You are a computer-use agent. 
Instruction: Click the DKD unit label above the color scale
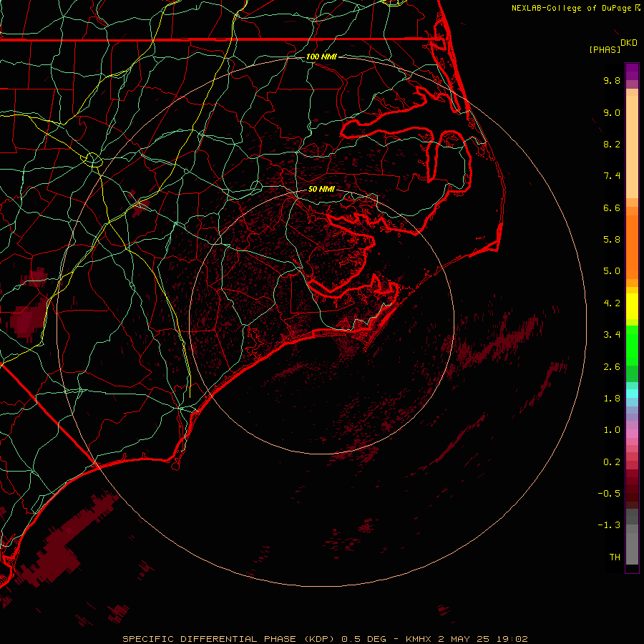tap(629, 43)
